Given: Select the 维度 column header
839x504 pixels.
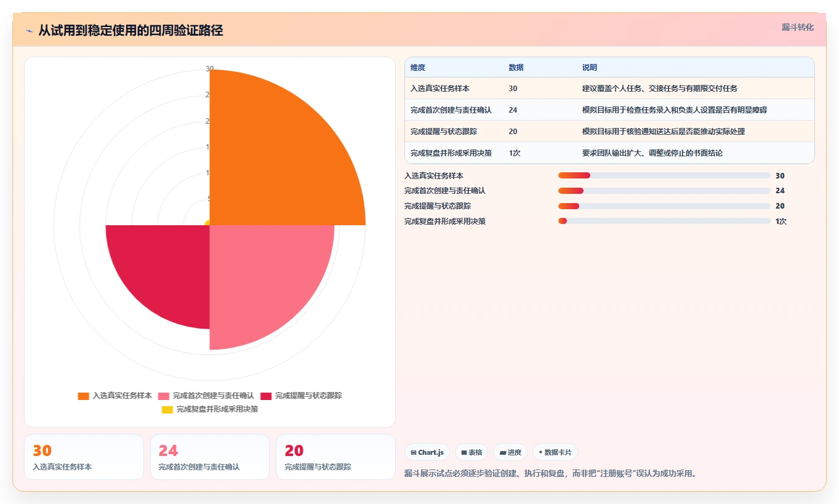Looking at the screenshot, I should point(418,68).
